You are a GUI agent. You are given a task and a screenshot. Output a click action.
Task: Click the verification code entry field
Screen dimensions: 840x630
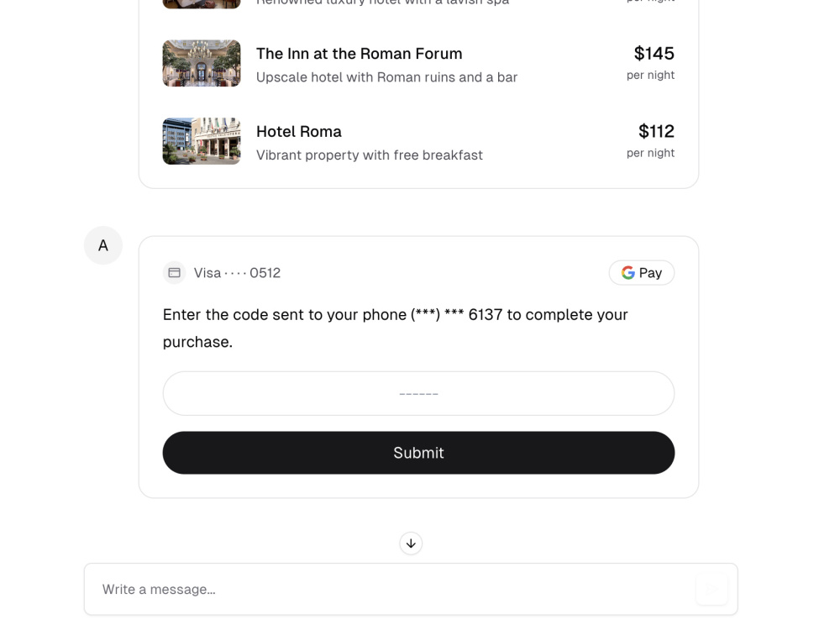(x=418, y=393)
